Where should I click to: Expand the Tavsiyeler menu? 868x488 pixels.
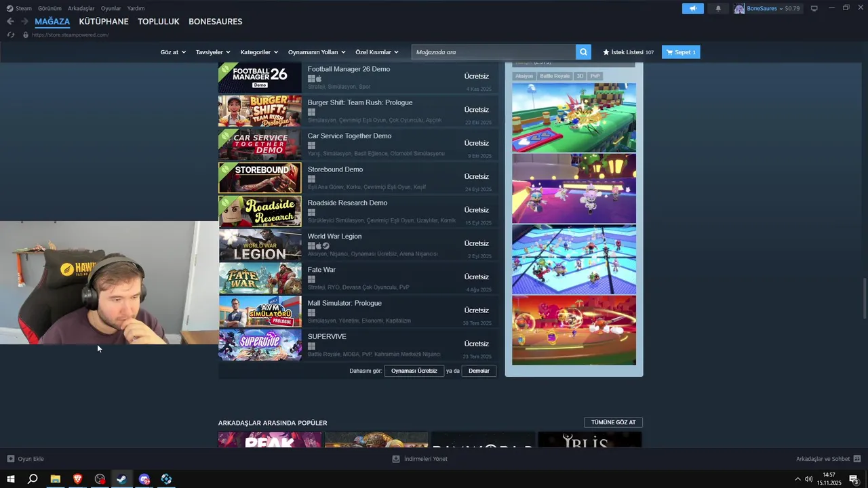click(213, 52)
